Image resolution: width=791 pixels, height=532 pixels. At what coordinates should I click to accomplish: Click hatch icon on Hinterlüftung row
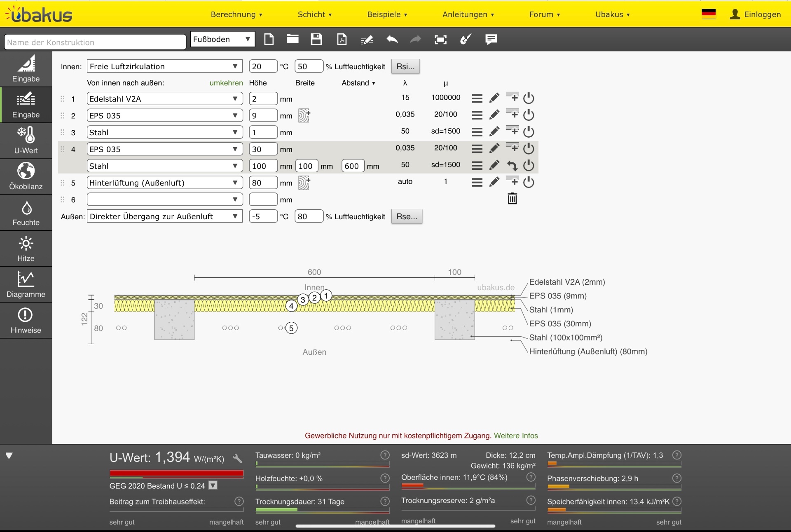click(x=304, y=183)
